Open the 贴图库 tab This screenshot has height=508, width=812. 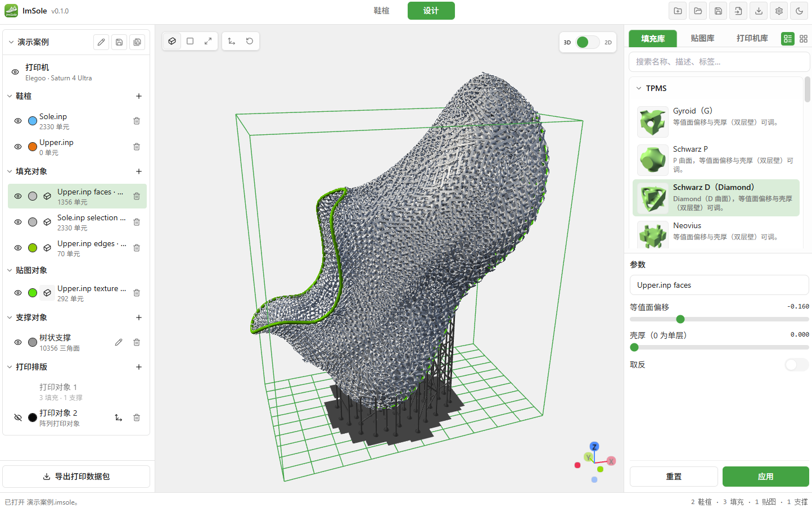[x=702, y=38]
